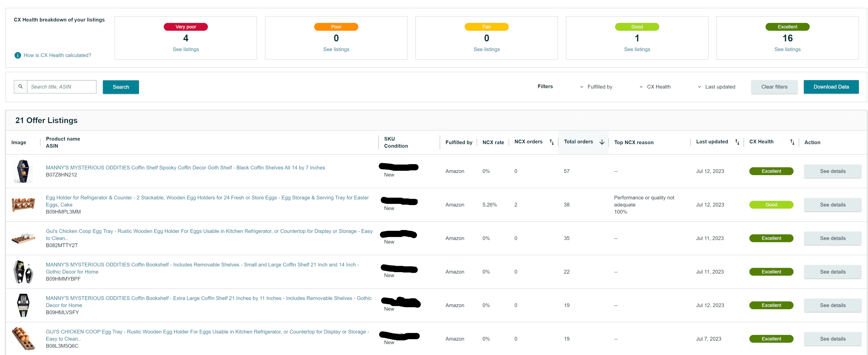The image size is (868, 355).
Task: Click See listings under Excellent
Action: click(x=787, y=49)
